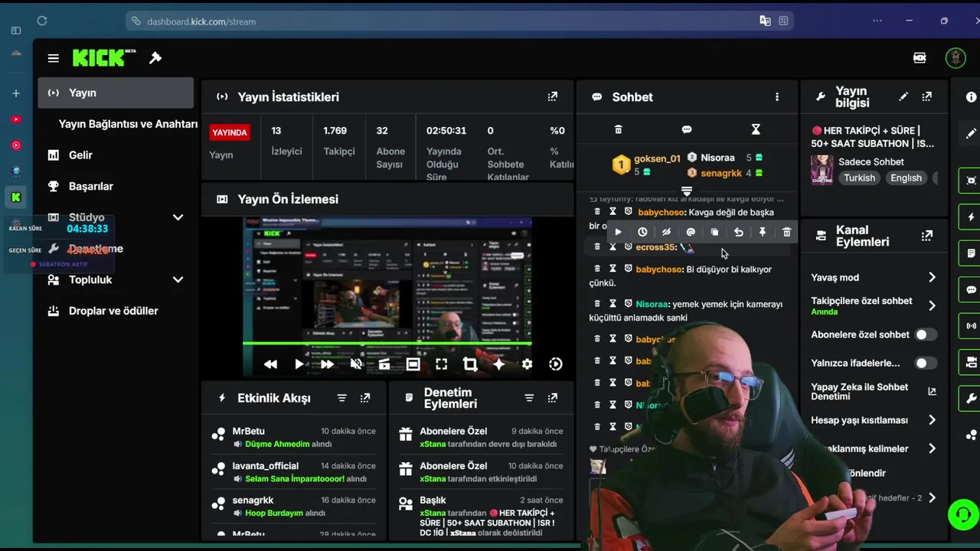Play the stream preview
This screenshot has height=551, width=980.
point(299,364)
